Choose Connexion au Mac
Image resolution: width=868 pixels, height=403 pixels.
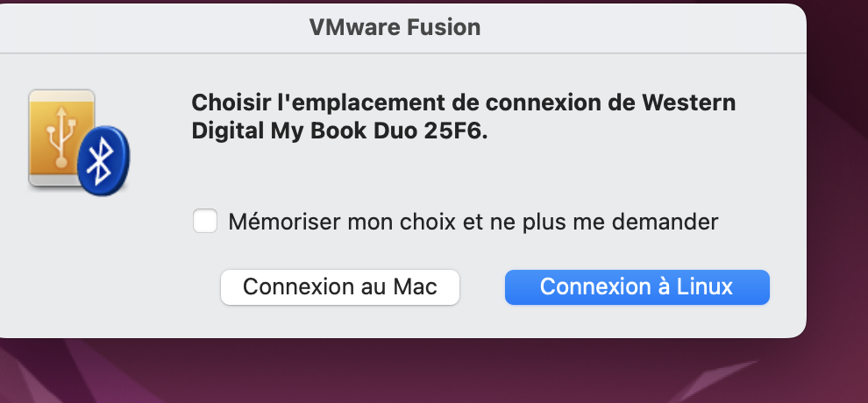[340, 286]
